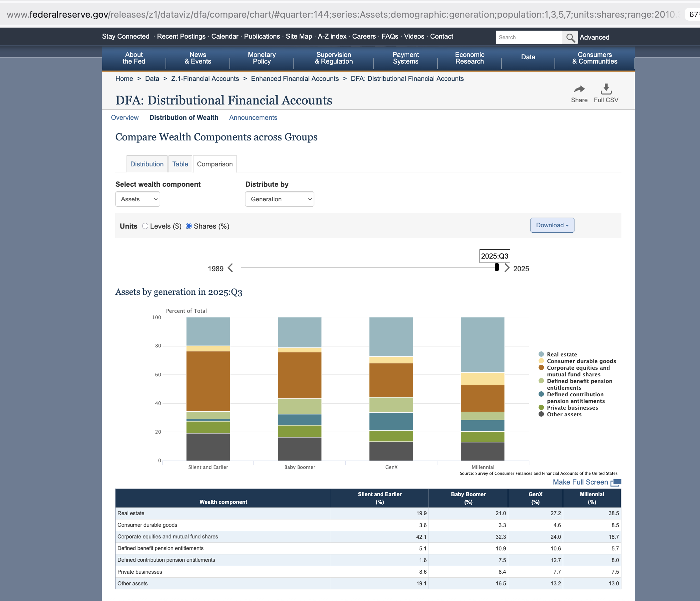Screen dimensions: 700x601
Task: Open the Assets wealth component dropdown
Action: coord(138,199)
